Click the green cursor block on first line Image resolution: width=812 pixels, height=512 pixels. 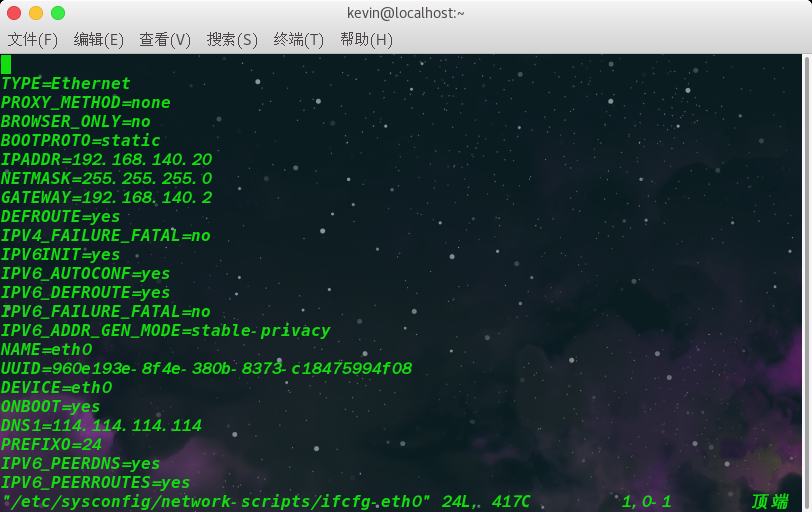[6, 65]
